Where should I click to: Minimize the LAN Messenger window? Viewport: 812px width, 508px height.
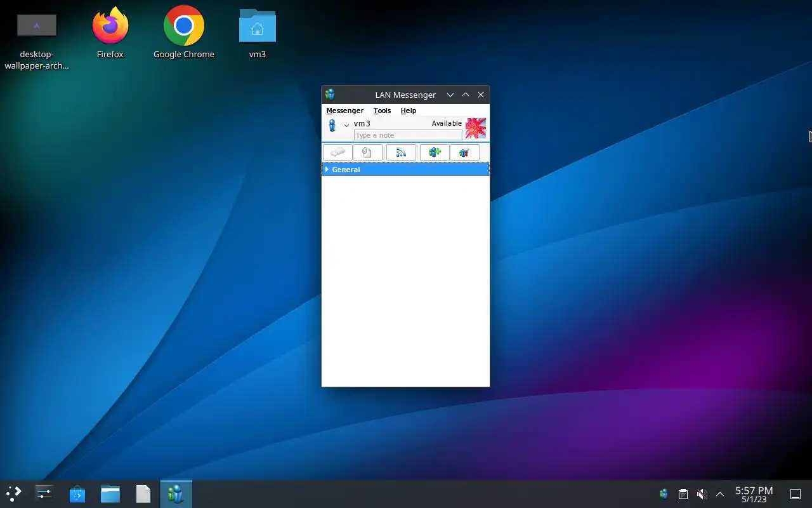pos(450,95)
